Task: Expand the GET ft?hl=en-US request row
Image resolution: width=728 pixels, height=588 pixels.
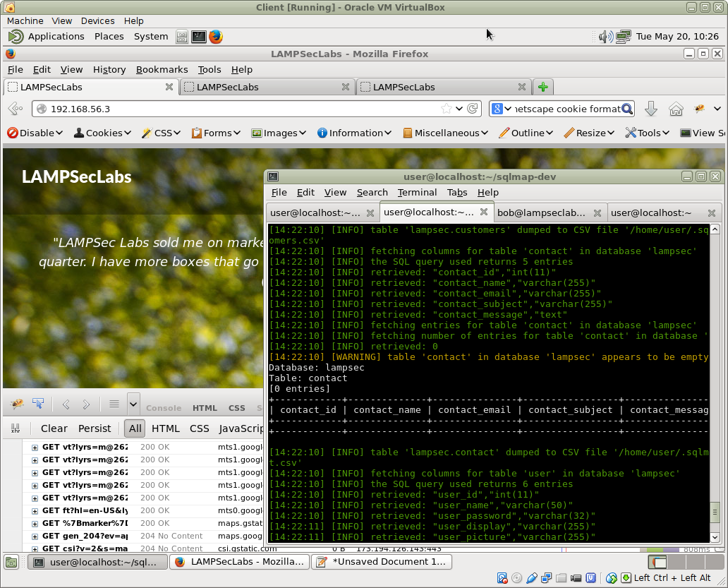Action: coord(35,511)
